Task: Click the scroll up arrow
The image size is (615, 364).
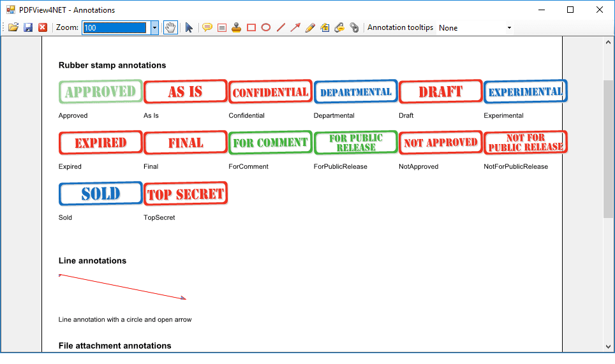Action: [x=608, y=42]
